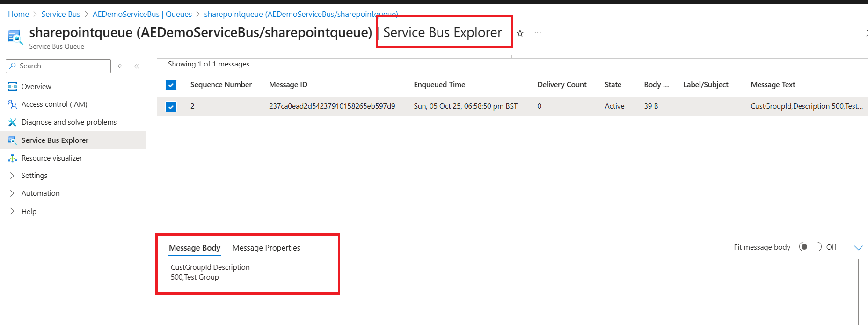Click the Service Bus Explorer sidebar icon
868x325 pixels.
13,140
